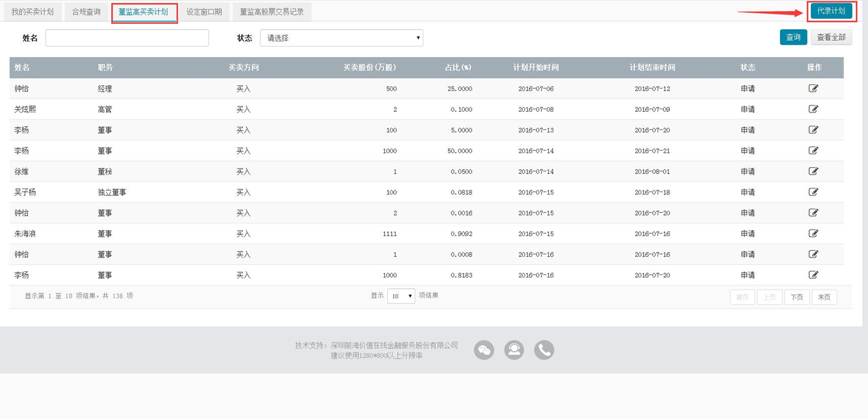Click the results summary 共 138 项

[x=116, y=296]
